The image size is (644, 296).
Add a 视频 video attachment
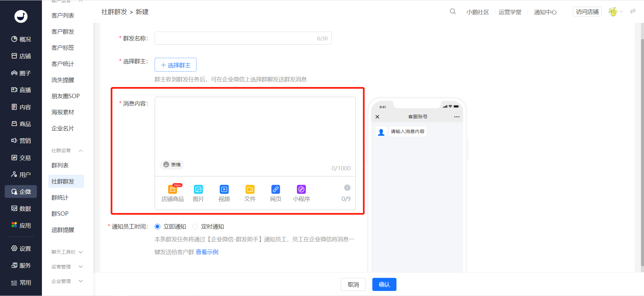pos(224,193)
